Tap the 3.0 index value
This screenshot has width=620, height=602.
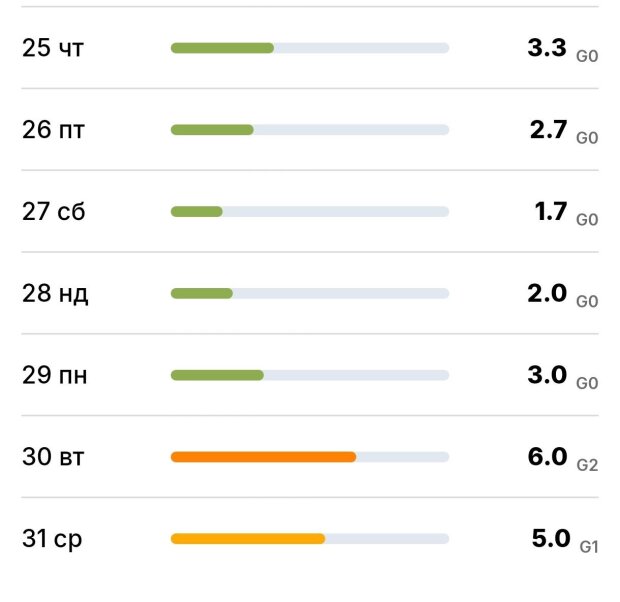547,375
